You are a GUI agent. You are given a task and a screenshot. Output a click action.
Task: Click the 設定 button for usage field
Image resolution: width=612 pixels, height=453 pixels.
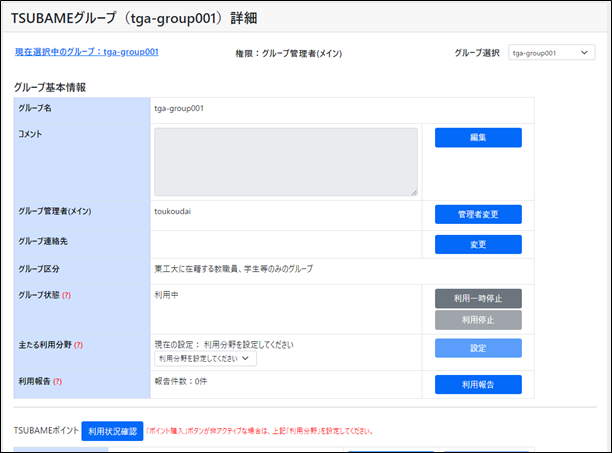coord(478,348)
